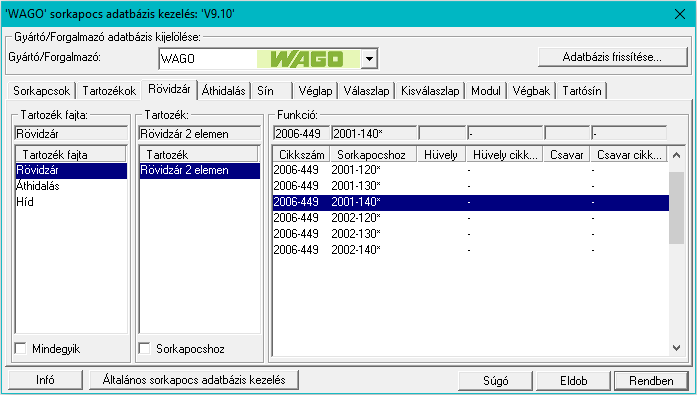Open help with the Súgó button
697x395 pixels.
click(495, 381)
